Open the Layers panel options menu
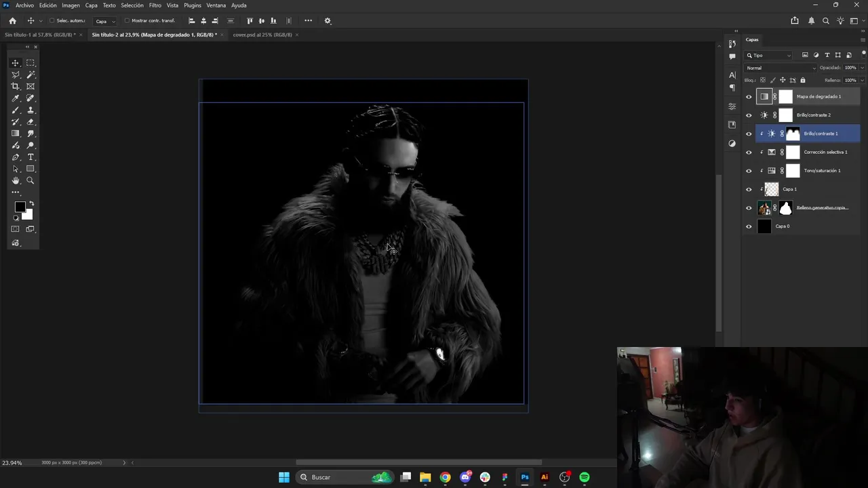Viewport: 868px width, 488px height. (x=862, y=39)
